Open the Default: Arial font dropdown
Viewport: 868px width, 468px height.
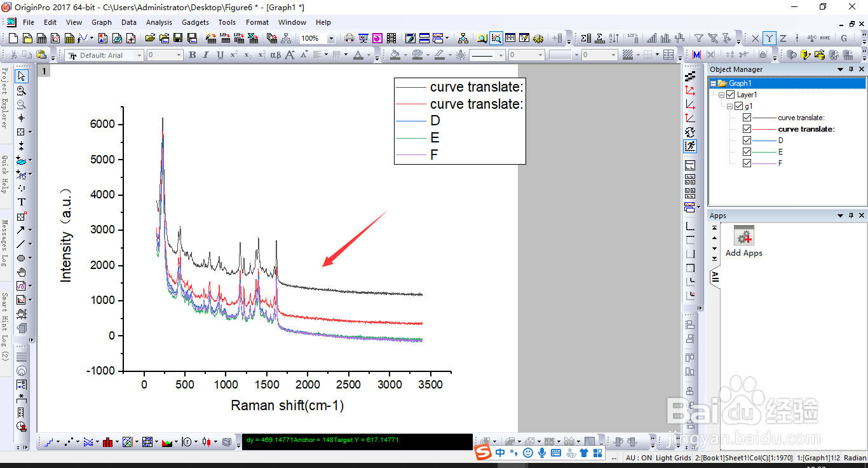139,55
